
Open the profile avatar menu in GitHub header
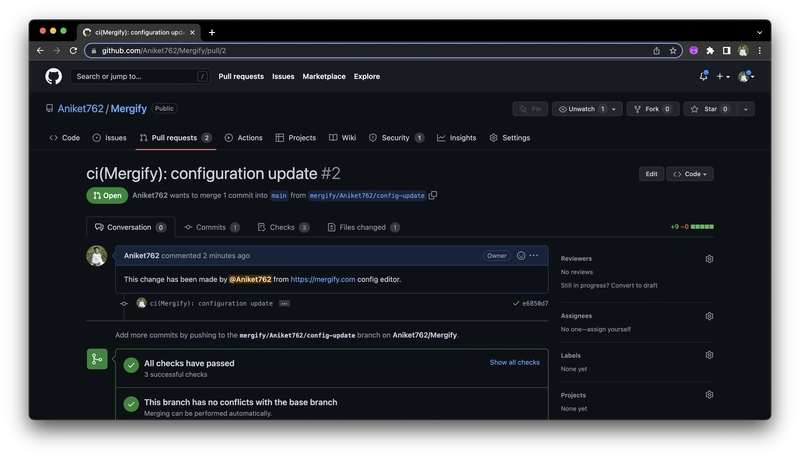[746, 77]
